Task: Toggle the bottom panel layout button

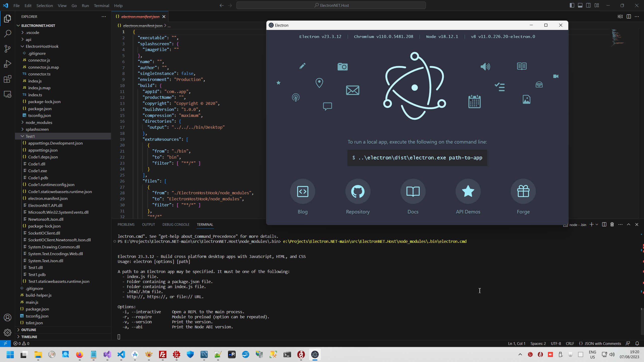Action: (x=580, y=5)
